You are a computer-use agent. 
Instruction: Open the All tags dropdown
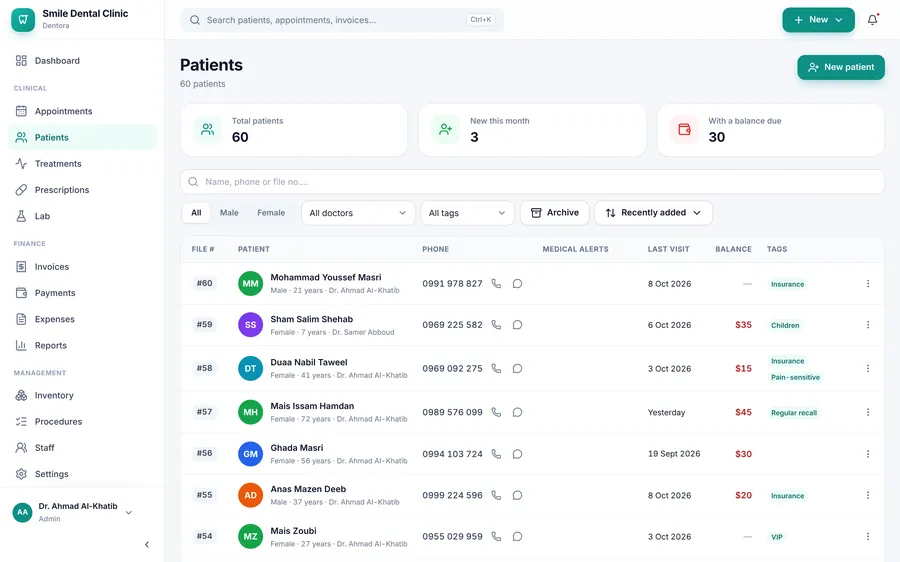click(x=467, y=213)
